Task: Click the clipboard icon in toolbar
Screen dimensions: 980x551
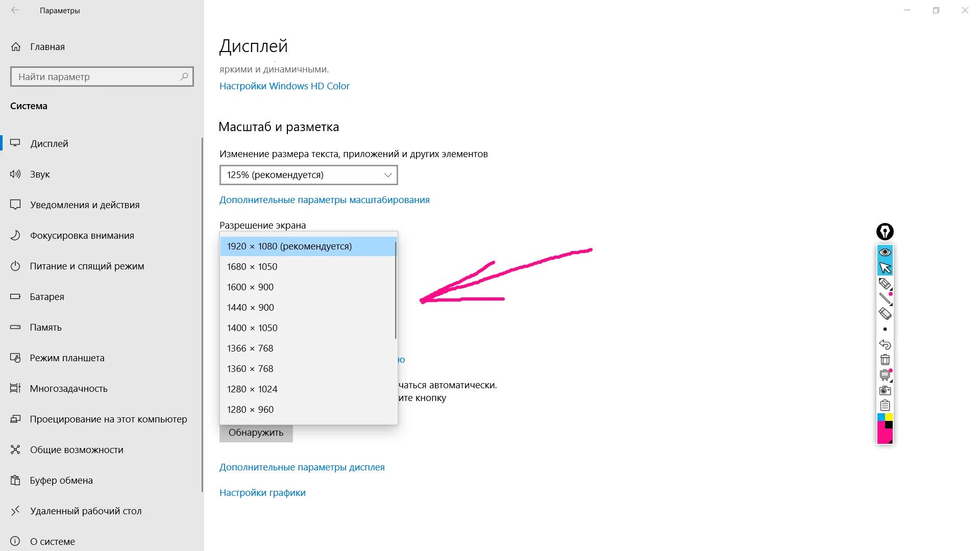Action: [885, 406]
